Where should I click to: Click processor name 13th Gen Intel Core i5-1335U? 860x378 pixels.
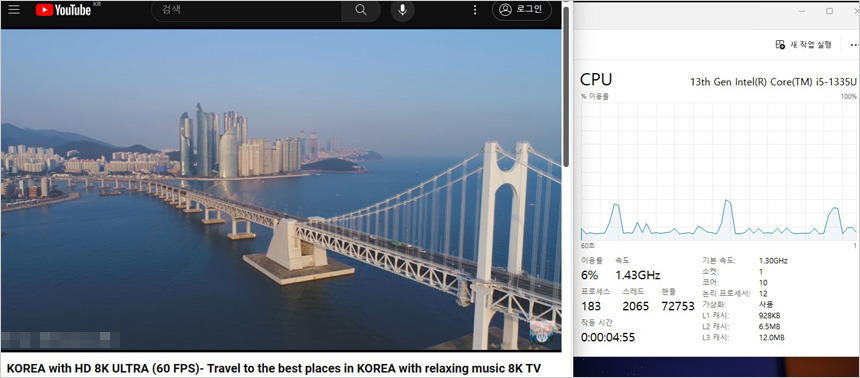[x=773, y=82]
